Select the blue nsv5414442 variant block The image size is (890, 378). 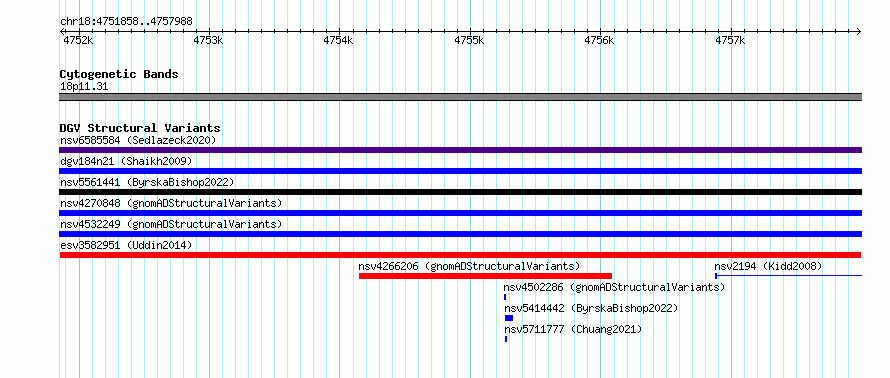coord(509,318)
